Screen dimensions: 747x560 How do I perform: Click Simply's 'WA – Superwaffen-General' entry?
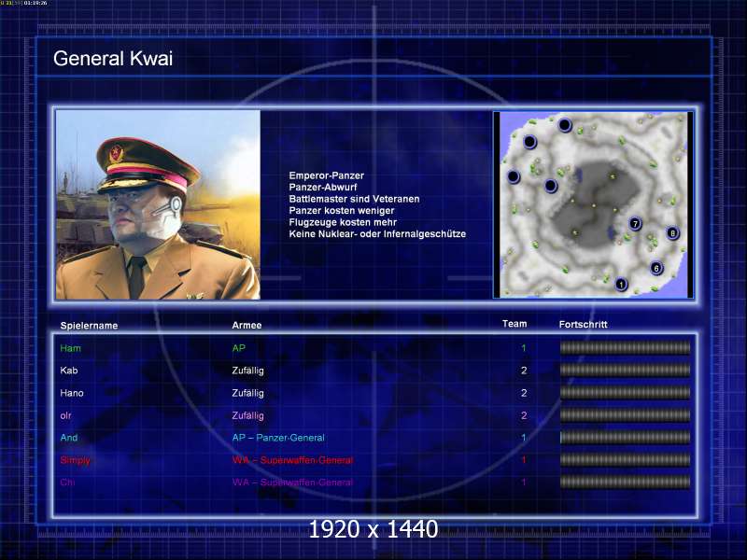[292, 460]
